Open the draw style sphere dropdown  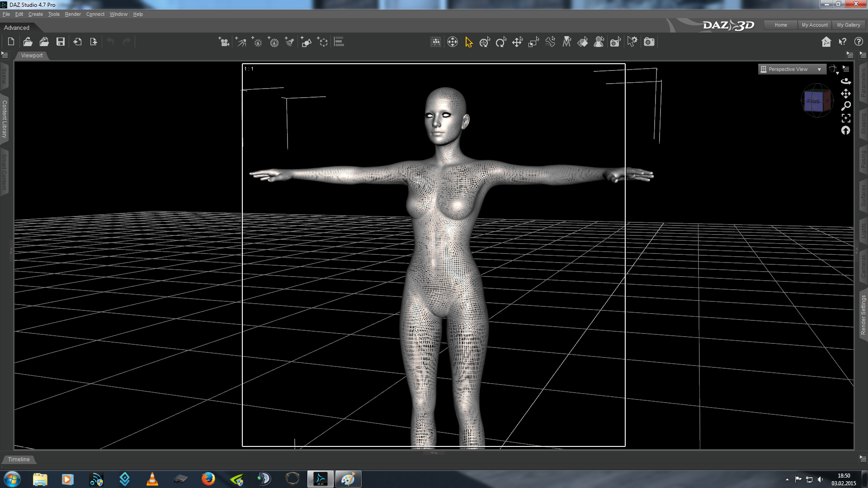833,69
